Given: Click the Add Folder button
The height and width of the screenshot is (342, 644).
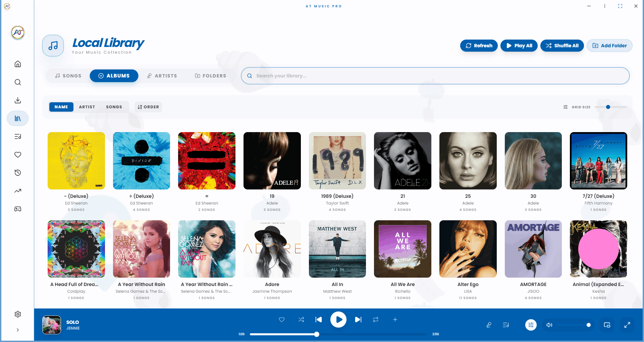Looking at the screenshot, I should pyautogui.click(x=609, y=45).
